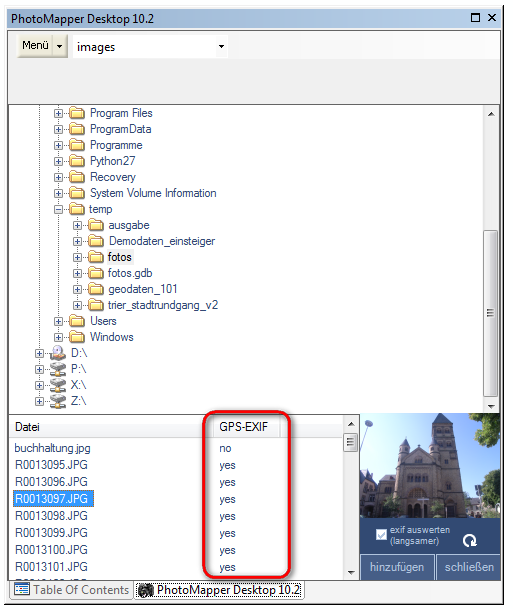Select the PhotoMapper Desktop 10.2 tab
Image resolution: width=513 pixels, height=609 pixels.
tap(220, 590)
